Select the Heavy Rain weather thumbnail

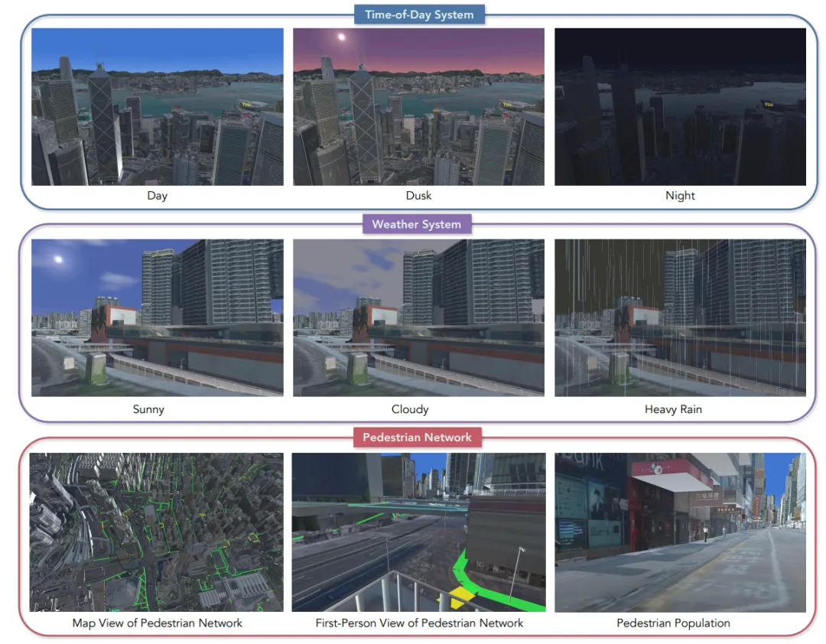click(x=680, y=317)
